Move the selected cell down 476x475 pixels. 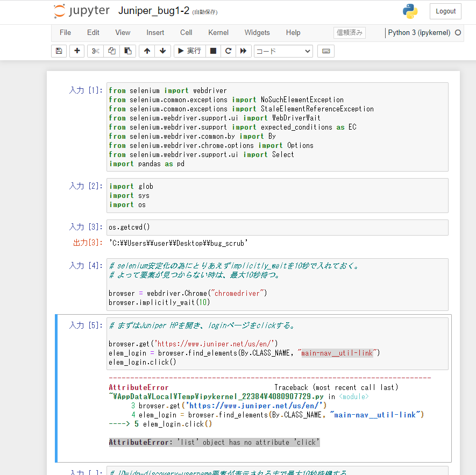(163, 51)
